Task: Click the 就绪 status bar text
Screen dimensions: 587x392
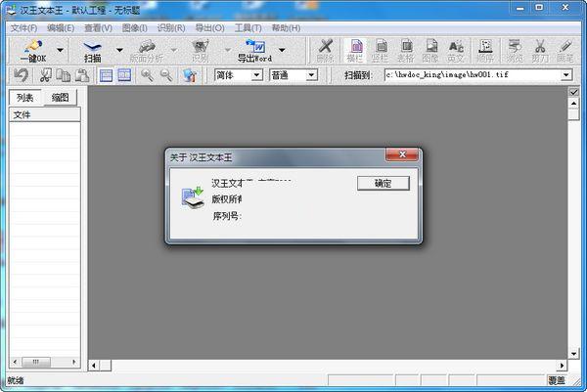Action: point(16,380)
